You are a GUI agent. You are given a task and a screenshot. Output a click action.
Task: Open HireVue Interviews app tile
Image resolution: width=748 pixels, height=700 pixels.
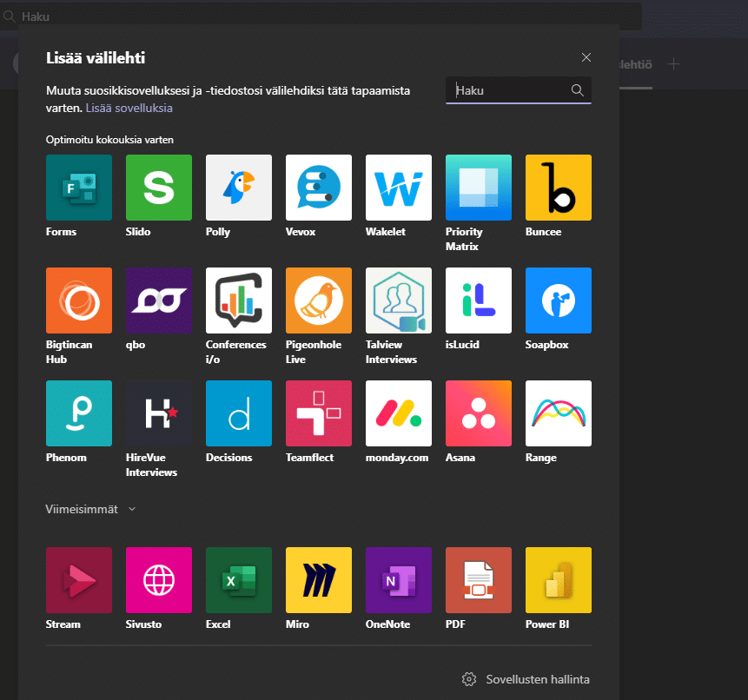(x=159, y=413)
